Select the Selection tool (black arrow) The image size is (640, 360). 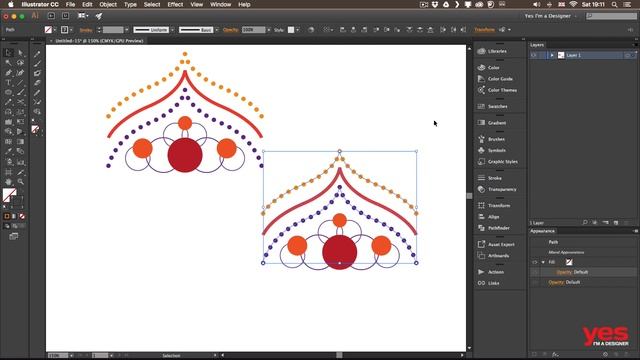point(8,53)
